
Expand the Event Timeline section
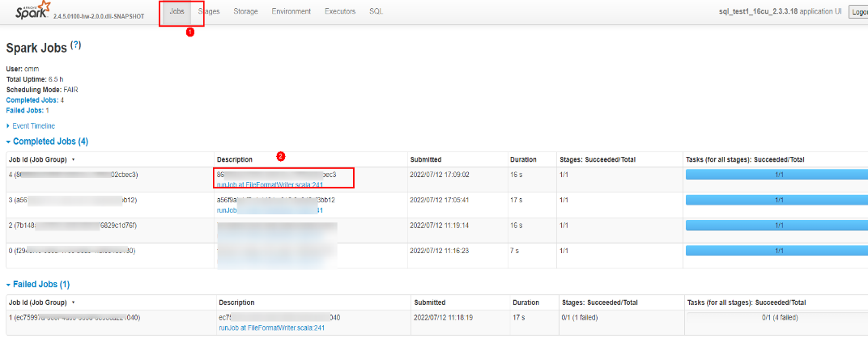pos(33,126)
